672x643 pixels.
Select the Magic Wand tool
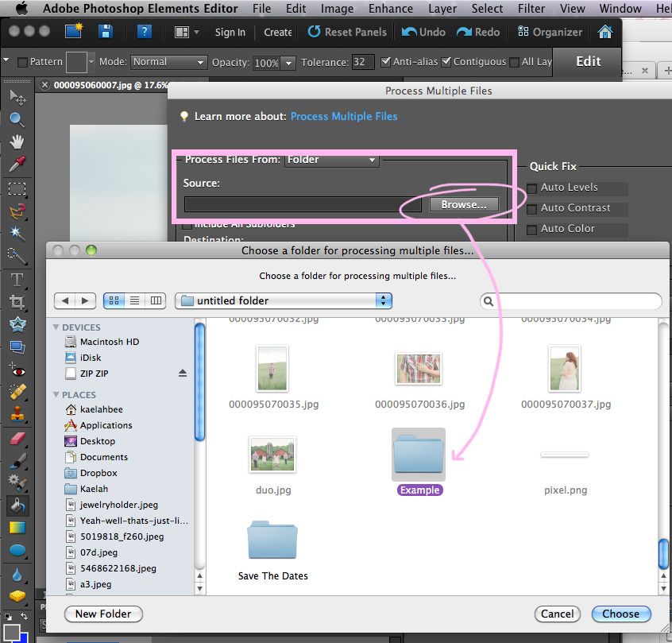pyautogui.click(x=17, y=234)
